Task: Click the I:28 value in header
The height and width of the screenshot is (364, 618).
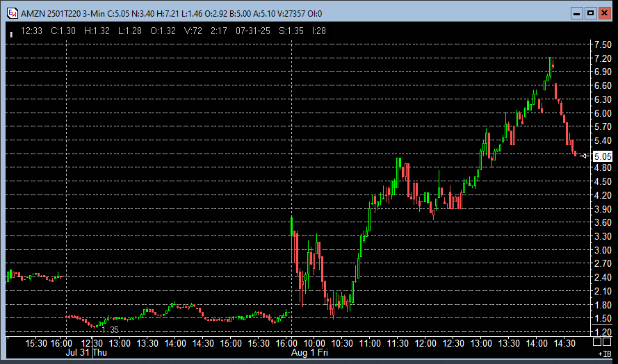Action: 319,31
